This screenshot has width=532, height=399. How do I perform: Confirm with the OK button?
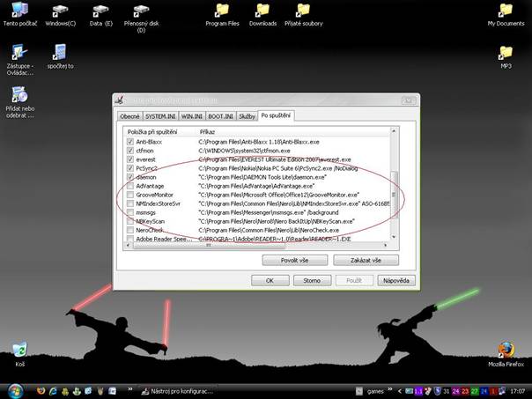click(270, 281)
